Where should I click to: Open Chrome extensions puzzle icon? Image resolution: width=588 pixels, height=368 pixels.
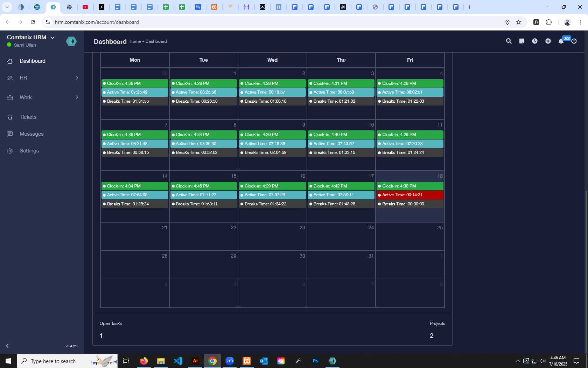(x=549, y=22)
